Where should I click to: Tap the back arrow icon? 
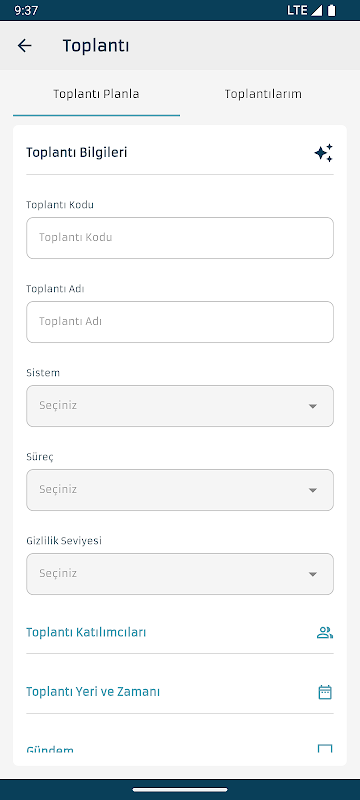point(24,46)
